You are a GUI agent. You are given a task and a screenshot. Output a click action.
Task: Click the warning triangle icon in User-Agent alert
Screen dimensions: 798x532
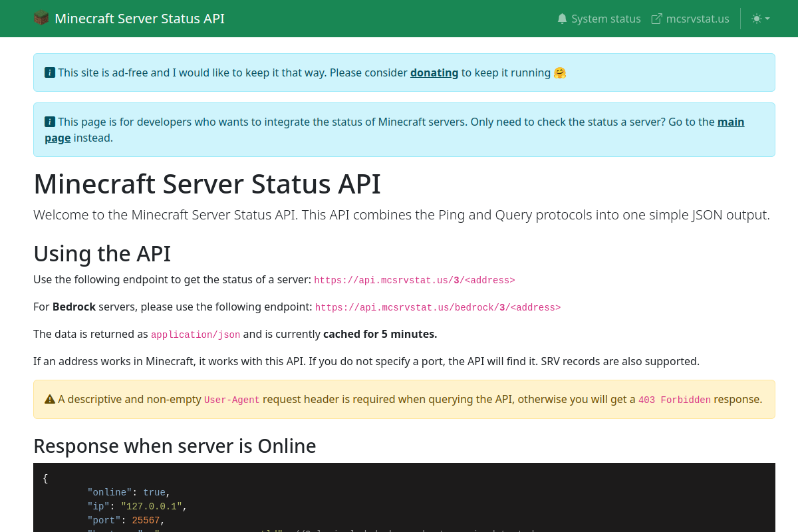pyautogui.click(x=50, y=399)
